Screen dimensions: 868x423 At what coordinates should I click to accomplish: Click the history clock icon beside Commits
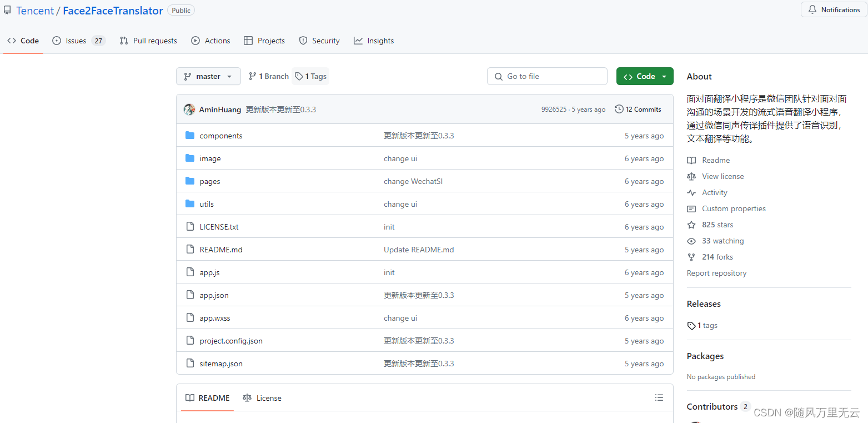pyautogui.click(x=619, y=109)
